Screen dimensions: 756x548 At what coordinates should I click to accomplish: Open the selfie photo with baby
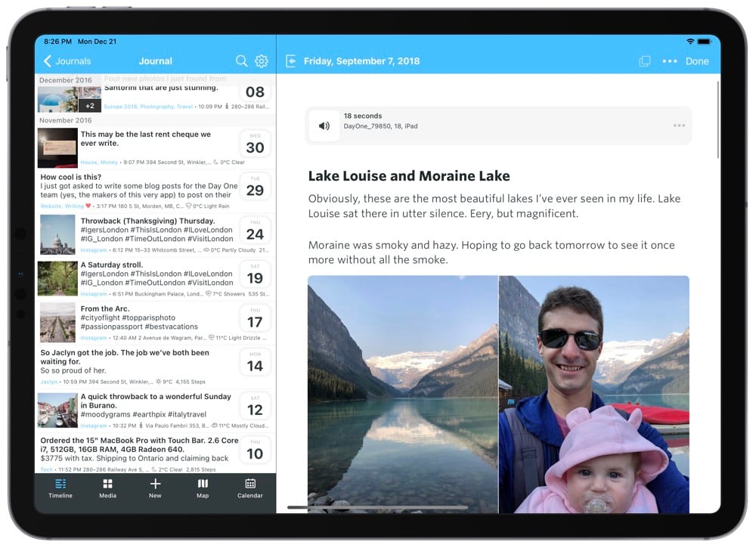(x=594, y=395)
